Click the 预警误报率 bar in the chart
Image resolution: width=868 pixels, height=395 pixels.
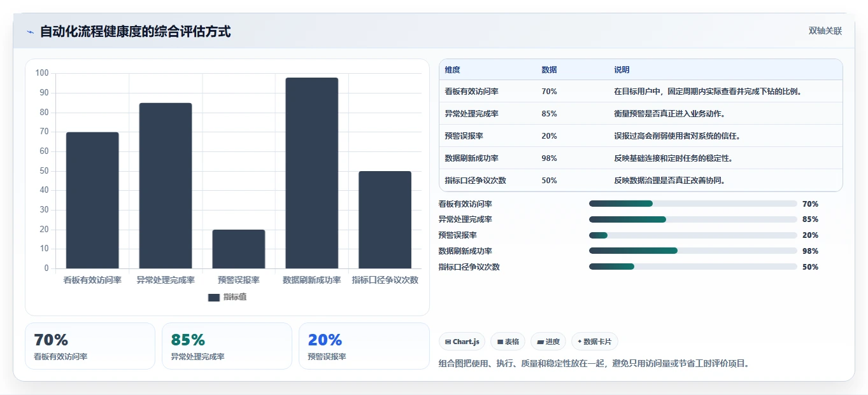tap(239, 249)
